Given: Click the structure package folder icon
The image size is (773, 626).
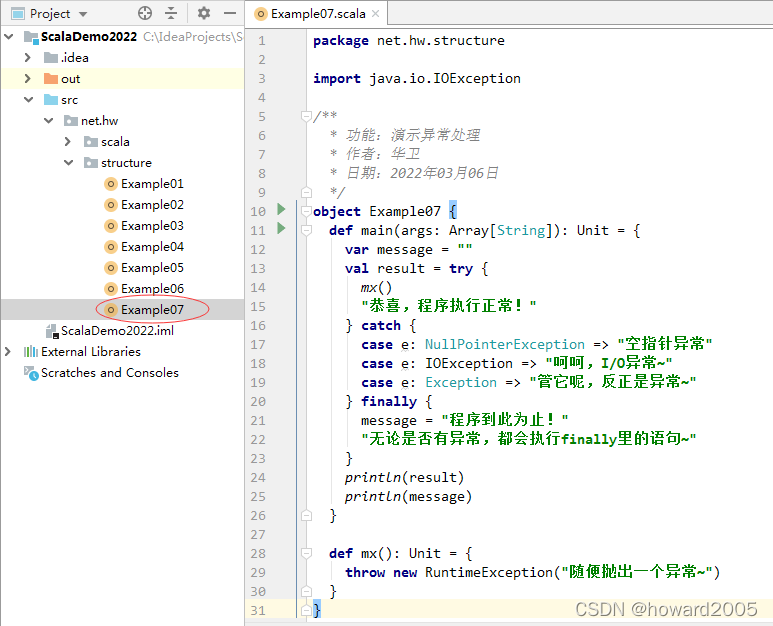Looking at the screenshot, I should point(91,163).
